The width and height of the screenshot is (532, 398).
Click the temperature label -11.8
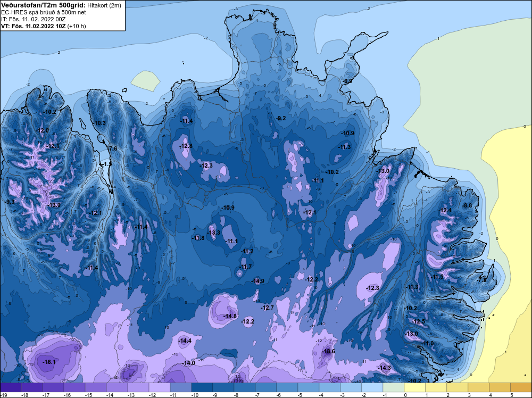pos(198,238)
